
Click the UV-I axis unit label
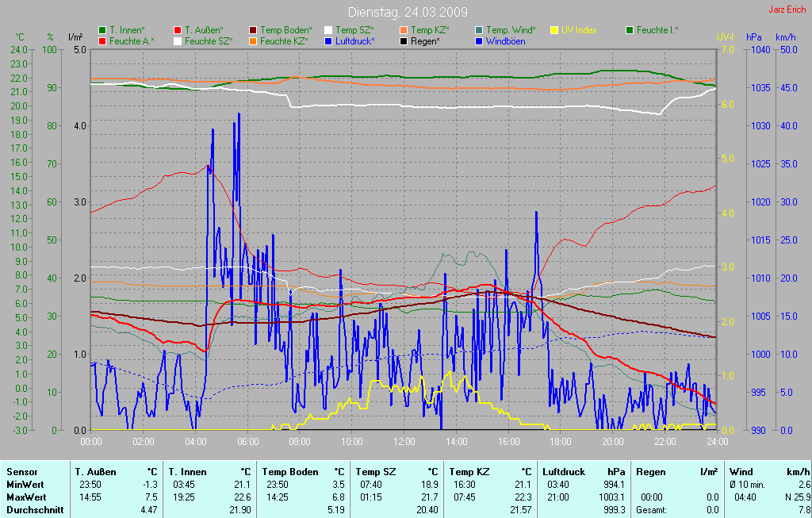pos(725,37)
